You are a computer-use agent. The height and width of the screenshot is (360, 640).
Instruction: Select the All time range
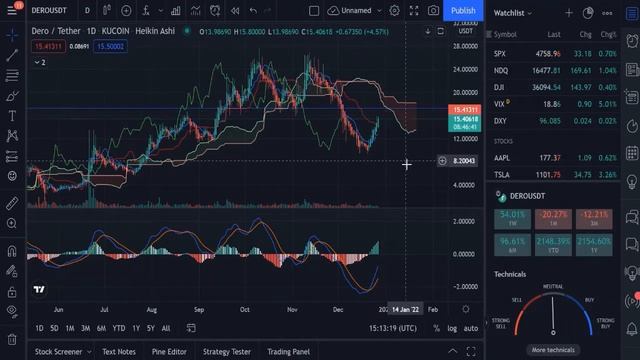166,328
